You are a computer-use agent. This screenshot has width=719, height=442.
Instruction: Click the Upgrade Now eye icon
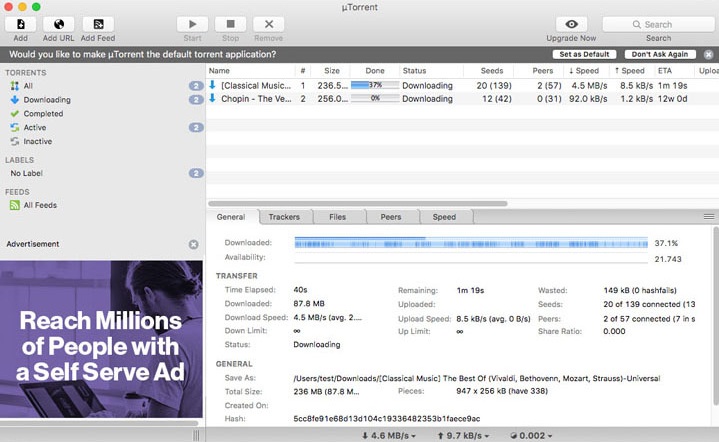tap(571, 24)
